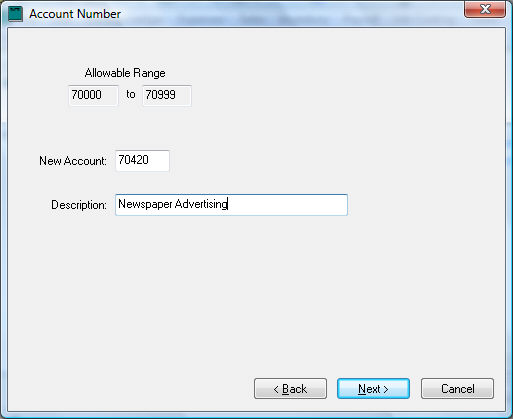Place cursor on the word Newspaper
513x419 pixels.
(145, 204)
